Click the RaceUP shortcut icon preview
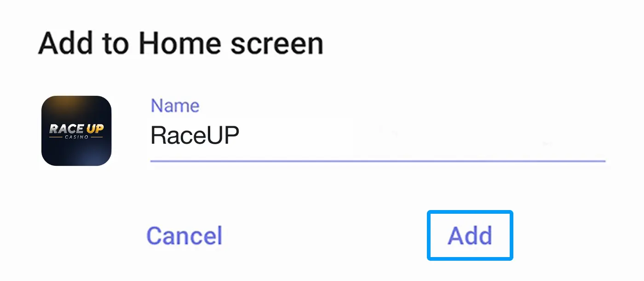Image resolution: width=644 pixels, height=281 pixels. coord(76,131)
